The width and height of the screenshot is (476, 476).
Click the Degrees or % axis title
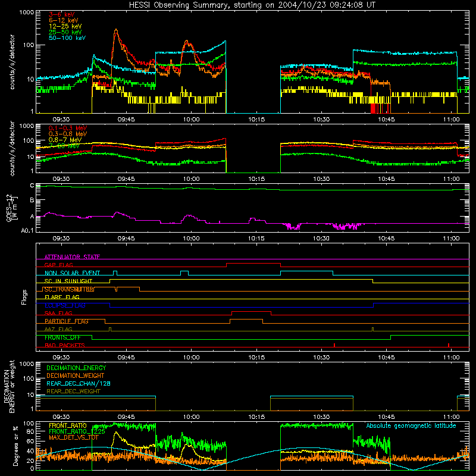tap(15, 446)
